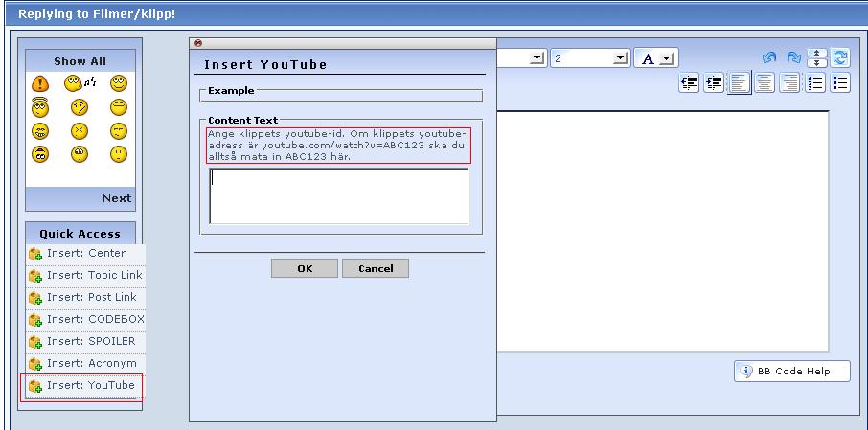Click the Quick Access panel header
Image resolution: width=868 pixels, height=430 pixels.
click(80, 234)
